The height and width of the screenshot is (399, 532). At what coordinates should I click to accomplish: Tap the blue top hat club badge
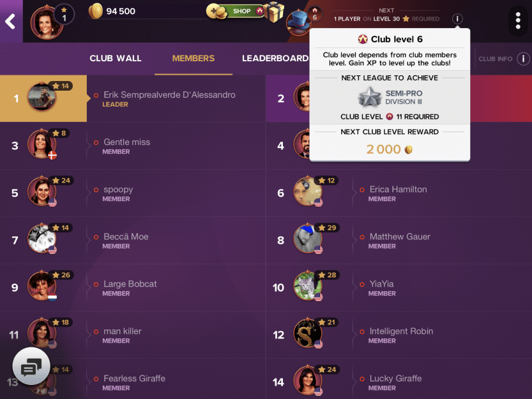pyautogui.click(x=298, y=22)
